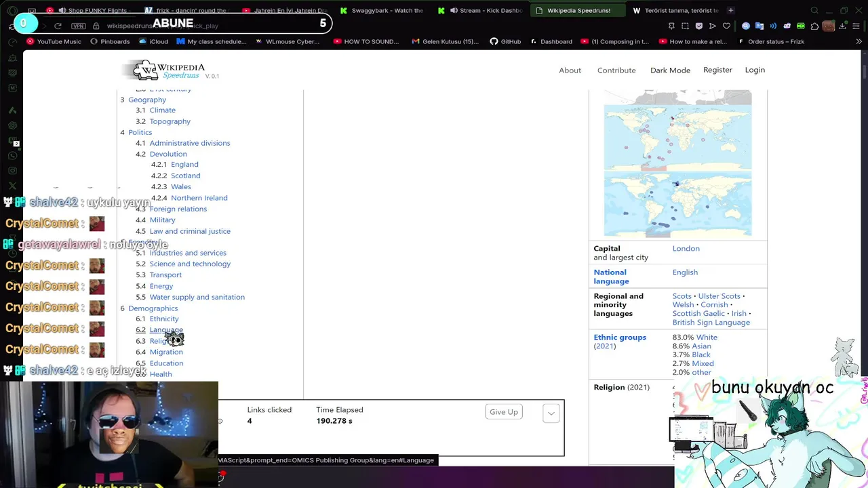868x488 pixels.
Task: Open the translate extension icon
Action: tap(759, 26)
